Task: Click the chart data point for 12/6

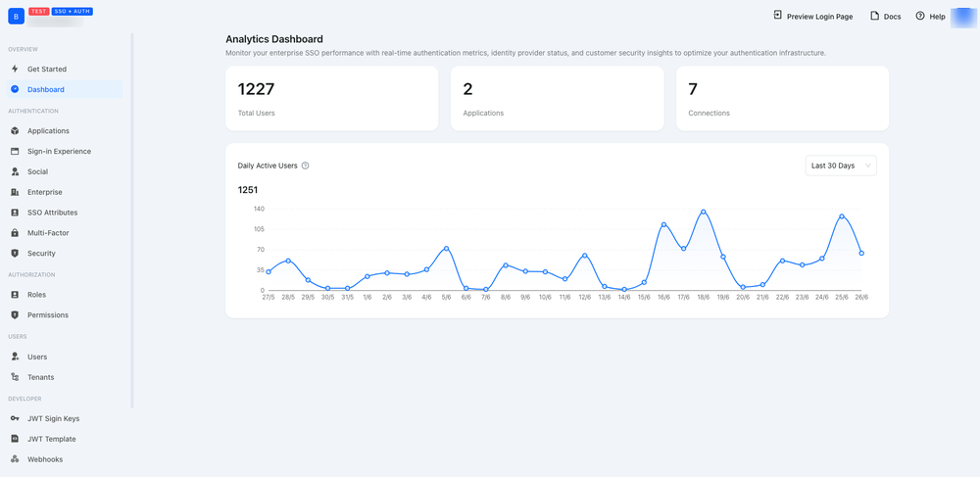Action: [x=584, y=256]
